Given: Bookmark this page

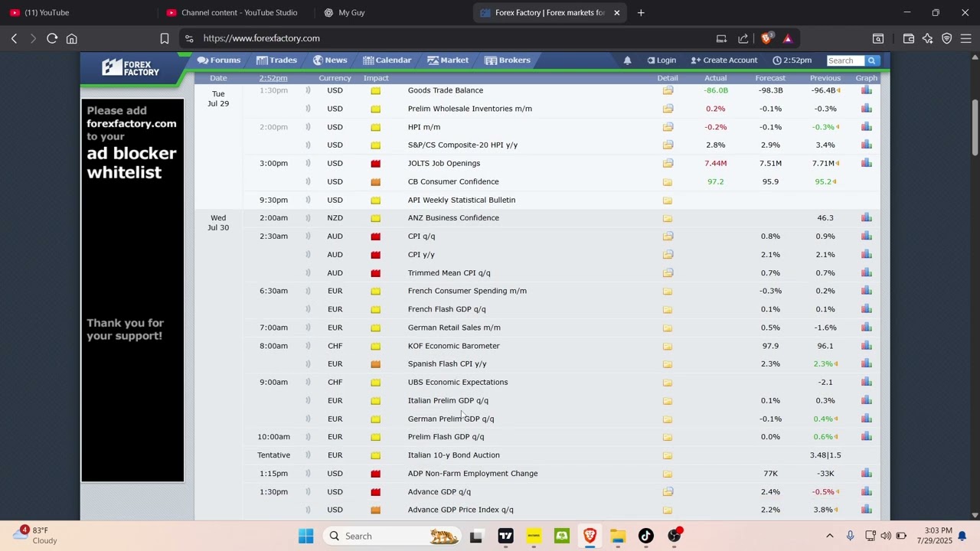Looking at the screenshot, I should coord(164,38).
